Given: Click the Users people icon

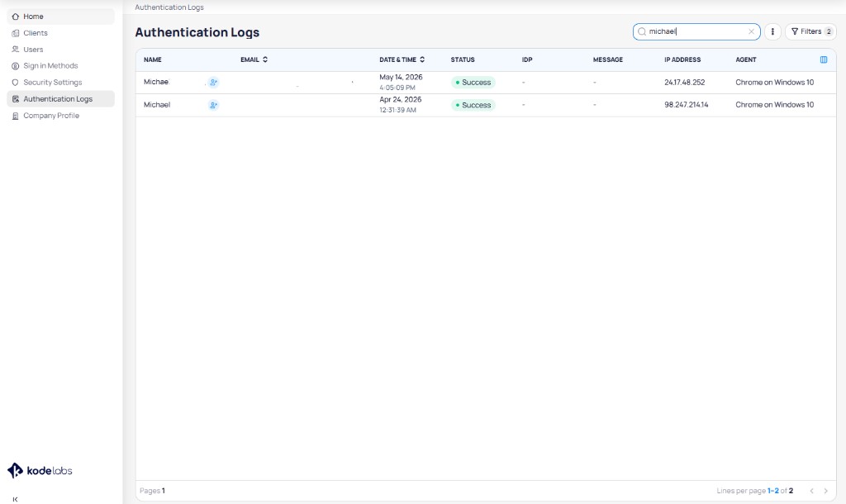Looking at the screenshot, I should coord(15,49).
